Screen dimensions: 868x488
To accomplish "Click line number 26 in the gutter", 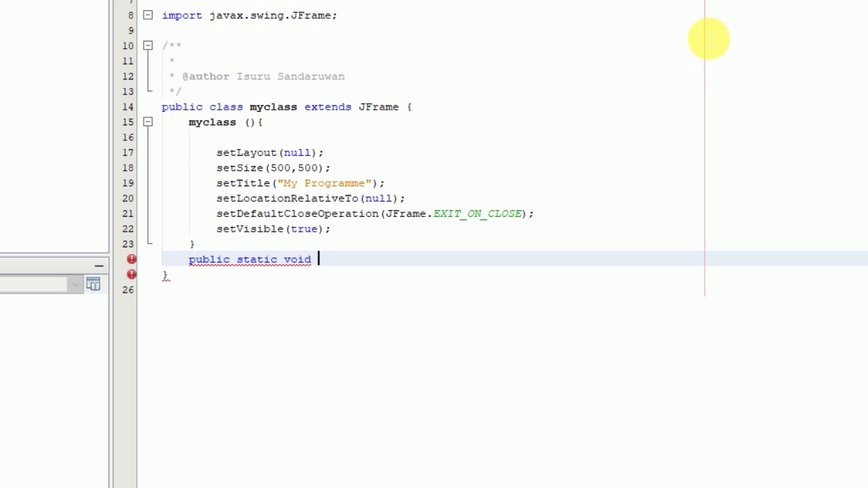I will pyautogui.click(x=128, y=289).
